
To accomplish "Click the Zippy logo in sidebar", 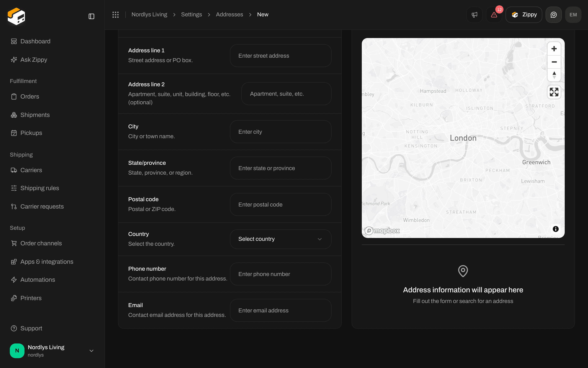I will pos(16,16).
